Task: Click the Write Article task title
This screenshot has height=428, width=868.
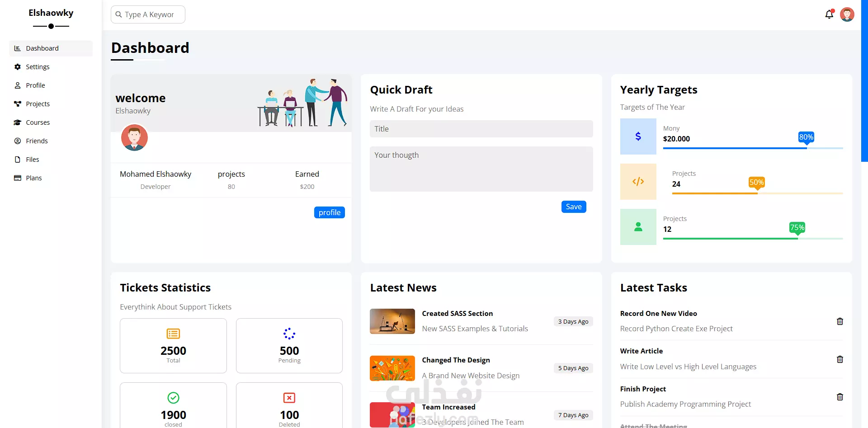Action: (642, 351)
